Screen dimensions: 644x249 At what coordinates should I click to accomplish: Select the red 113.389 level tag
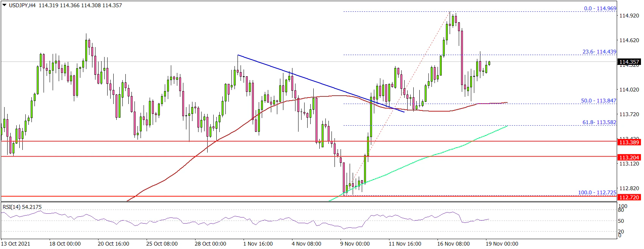[629, 142]
